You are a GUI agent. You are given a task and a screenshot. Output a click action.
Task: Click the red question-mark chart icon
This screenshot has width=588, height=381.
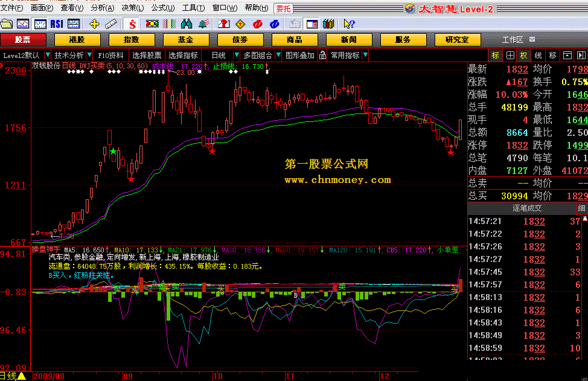click(x=223, y=24)
